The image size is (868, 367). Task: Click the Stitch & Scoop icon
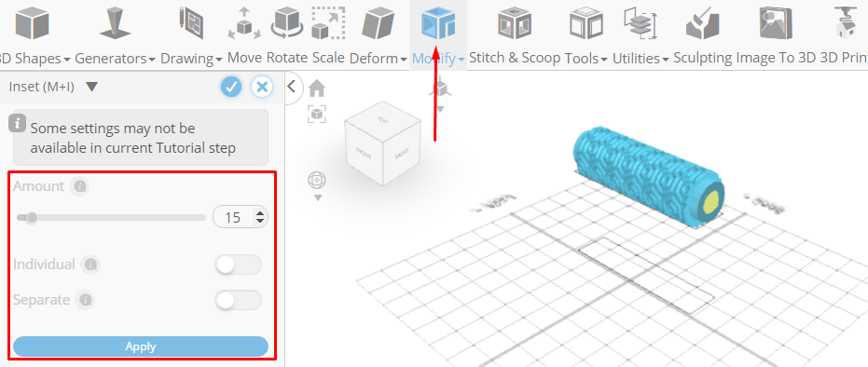point(515,23)
